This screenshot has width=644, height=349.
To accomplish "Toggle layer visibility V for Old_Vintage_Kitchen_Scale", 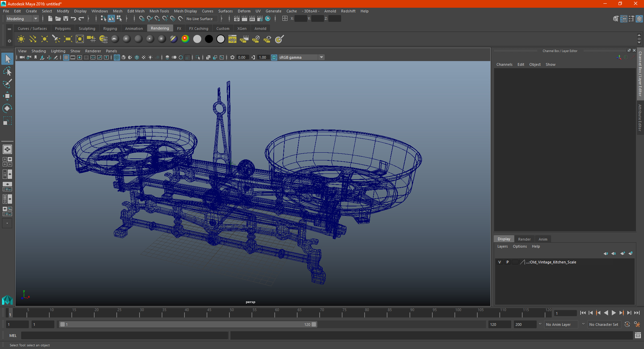I will [499, 262].
